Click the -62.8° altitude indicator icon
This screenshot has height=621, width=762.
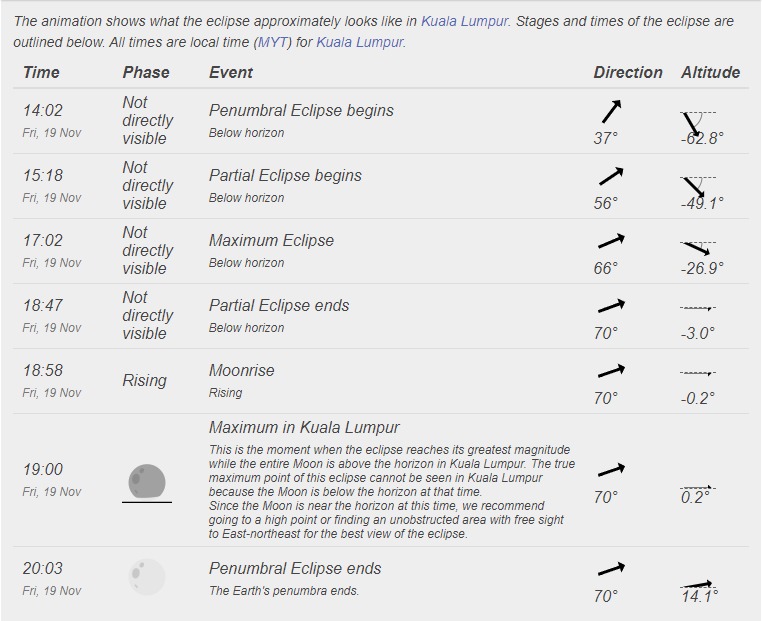[695, 121]
